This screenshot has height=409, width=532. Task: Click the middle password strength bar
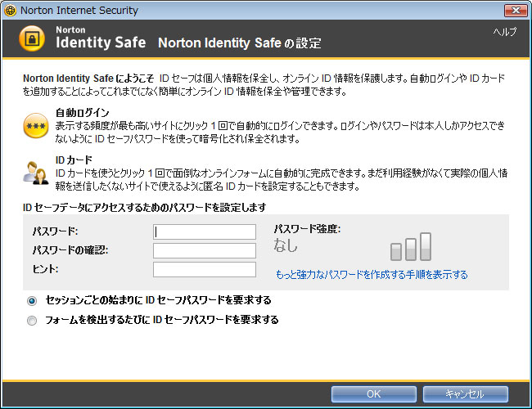click(411, 249)
